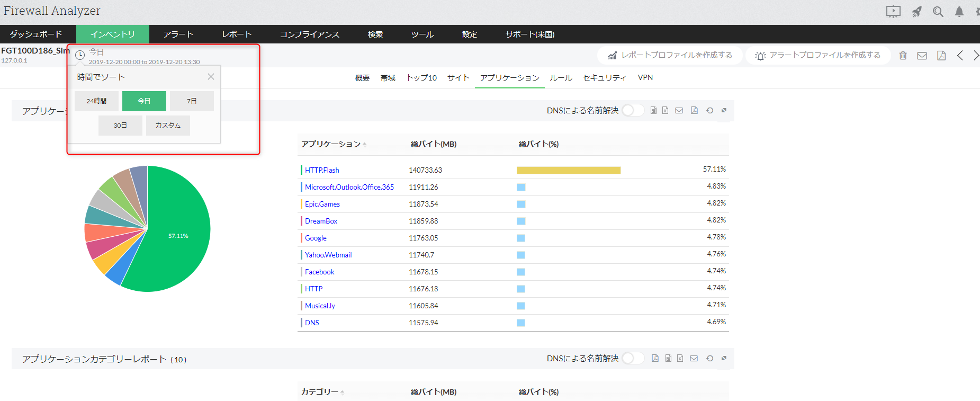Enable DNS name resolution for category report

[x=632, y=358]
